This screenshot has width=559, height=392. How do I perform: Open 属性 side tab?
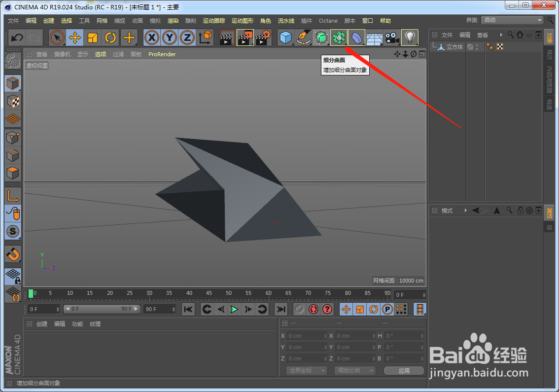(x=549, y=214)
